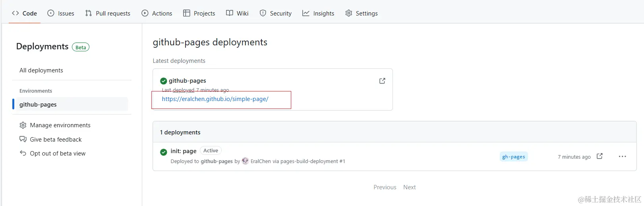The height and width of the screenshot is (206, 644).
Task: Click the Beta badge next to Deployments
Action: [x=81, y=47]
